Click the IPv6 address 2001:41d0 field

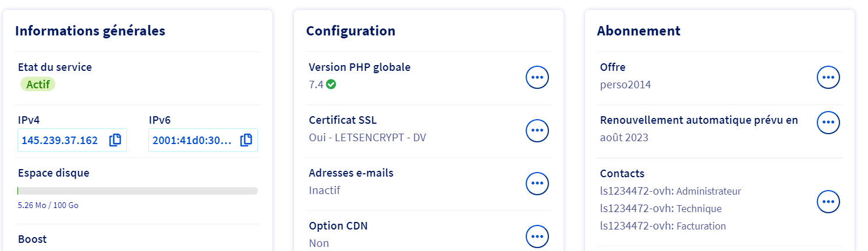[192, 140]
